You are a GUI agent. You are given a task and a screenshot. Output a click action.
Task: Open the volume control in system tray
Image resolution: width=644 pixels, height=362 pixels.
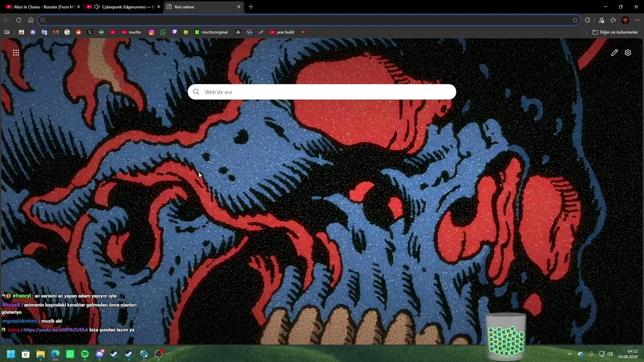click(610, 354)
